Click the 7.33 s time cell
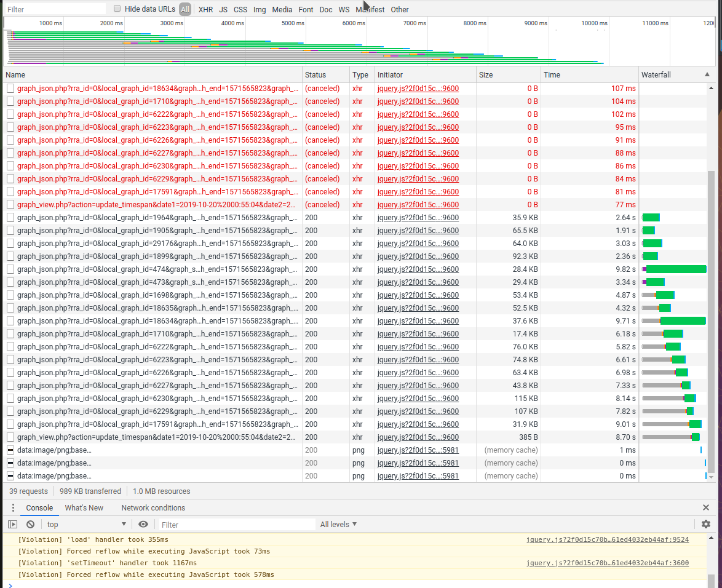 tap(590, 386)
